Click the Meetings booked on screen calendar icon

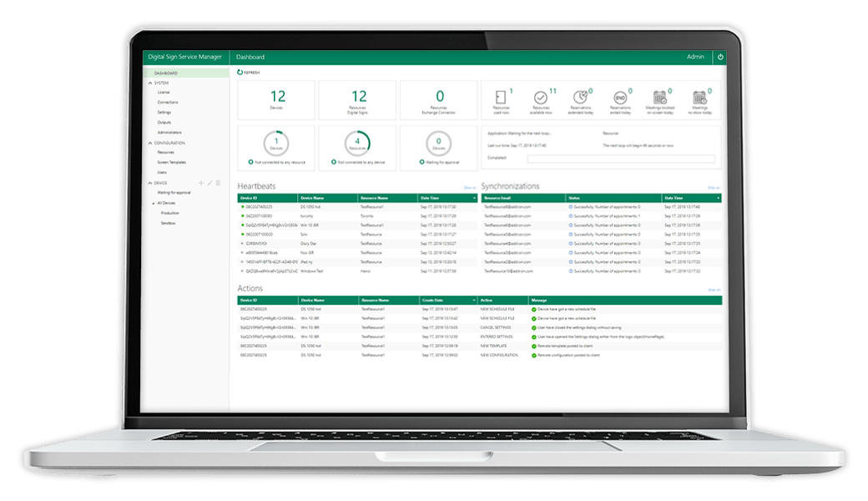[x=659, y=95]
